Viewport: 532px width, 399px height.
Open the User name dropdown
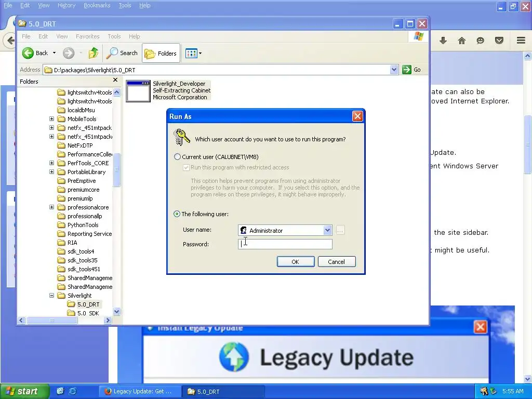point(327,230)
